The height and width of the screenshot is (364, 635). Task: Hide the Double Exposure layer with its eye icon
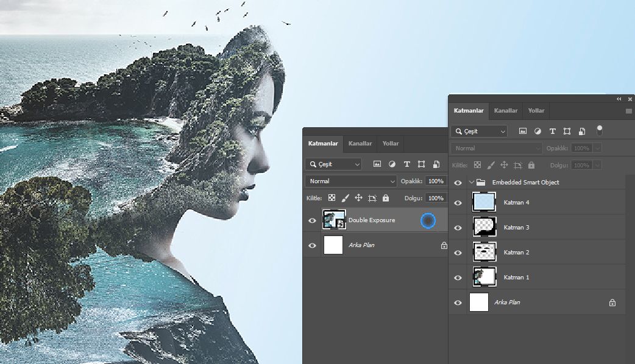313,220
